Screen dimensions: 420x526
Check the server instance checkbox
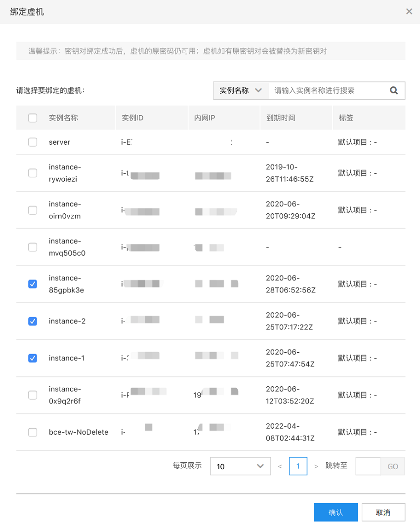[33, 142]
